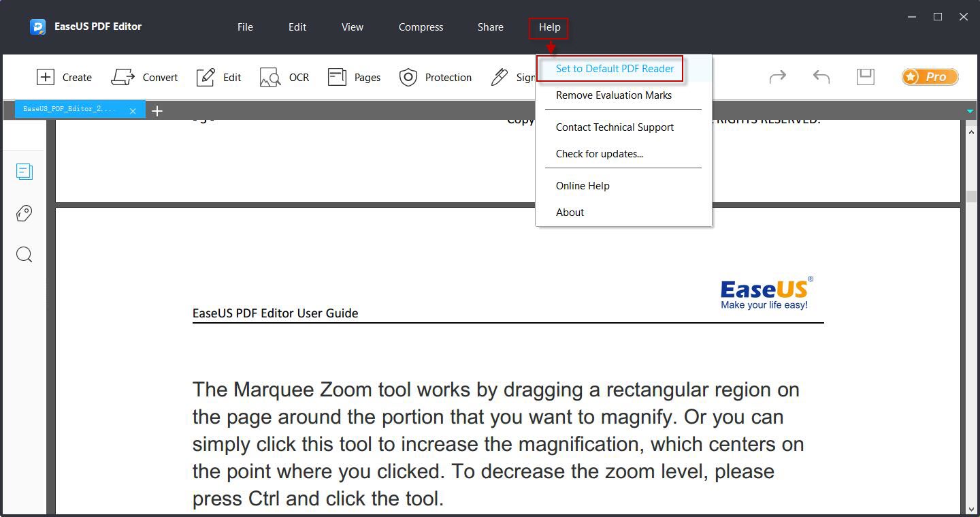Image resolution: width=980 pixels, height=517 pixels.
Task: Click the vertical scrollbar thumb
Action: pyautogui.click(x=971, y=196)
